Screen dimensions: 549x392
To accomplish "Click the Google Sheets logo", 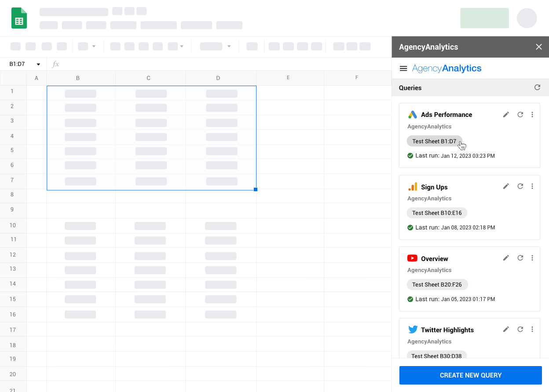I will (x=19, y=18).
